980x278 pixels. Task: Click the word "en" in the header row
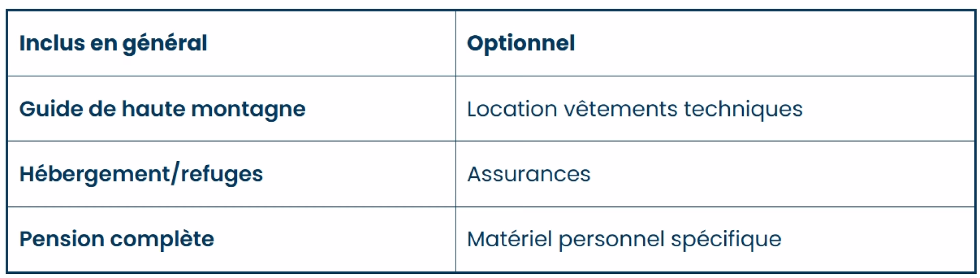point(104,43)
